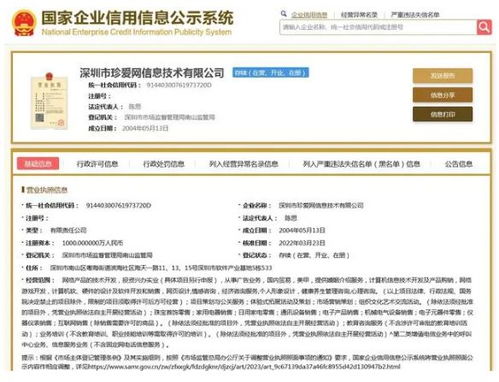Viewport: 499px width, 382px height.
Task: Click the company name heading 深圳市珍爱网信息技术有限公司
Action: [152, 73]
